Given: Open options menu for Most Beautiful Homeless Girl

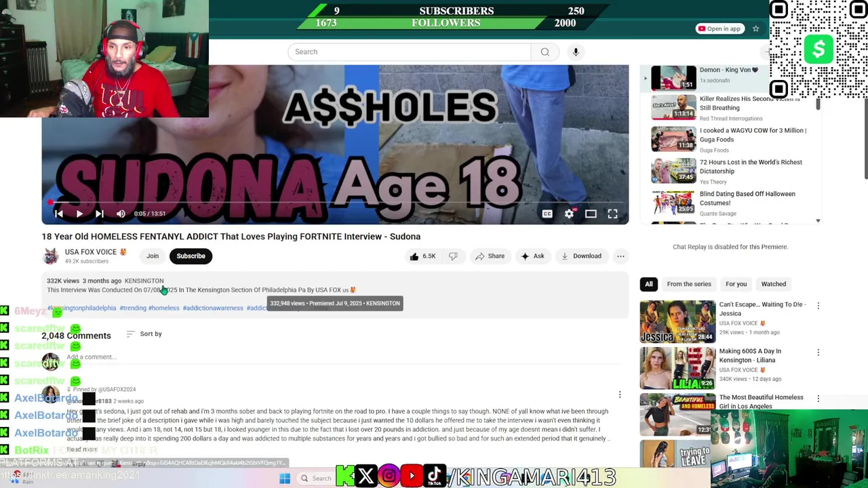Looking at the screenshot, I should pos(818,399).
